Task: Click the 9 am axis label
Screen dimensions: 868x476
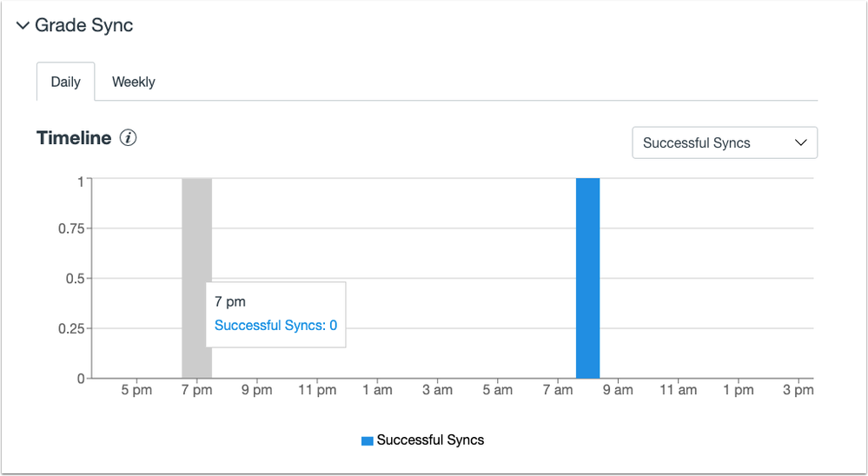Action: point(618,391)
